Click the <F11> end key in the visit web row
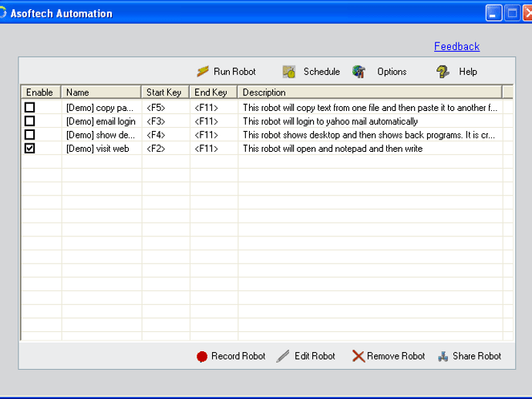 click(207, 149)
